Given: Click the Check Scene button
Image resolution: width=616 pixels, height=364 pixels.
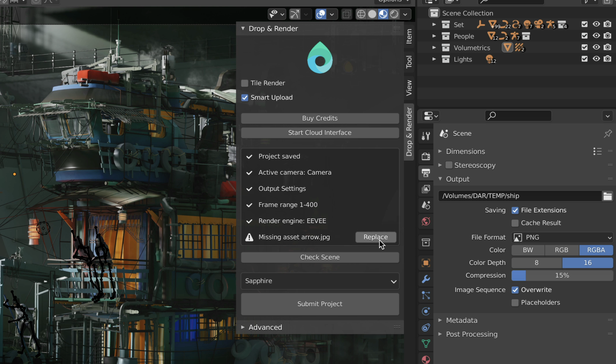Looking at the screenshot, I should (320, 257).
